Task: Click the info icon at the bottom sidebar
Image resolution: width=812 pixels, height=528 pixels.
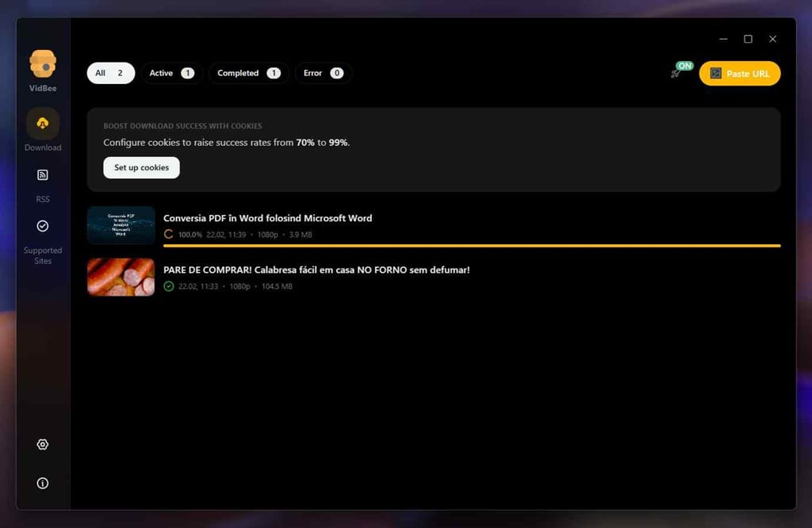Action: [42, 483]
